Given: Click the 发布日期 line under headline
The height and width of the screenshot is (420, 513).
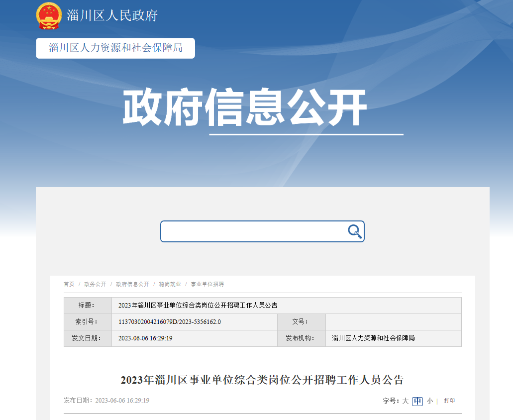Looking at the screenshot, I should pos(106,401).
